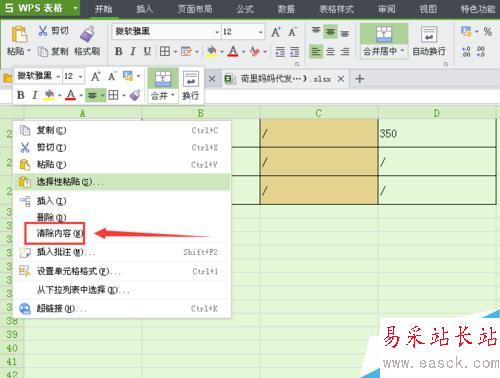This screenshot has width=500, height=378.
Task: Toggle Bold in the ribbon
Action: tap(118, 51)
